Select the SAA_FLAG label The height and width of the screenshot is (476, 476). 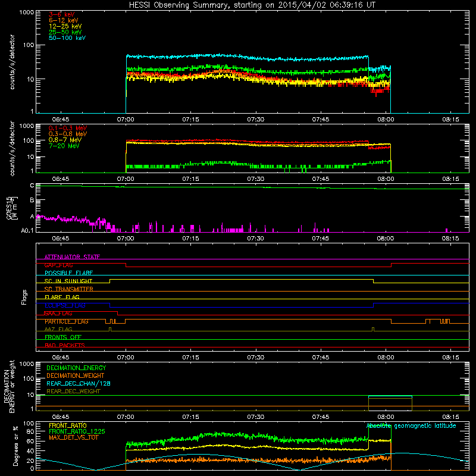click(58, 314)
